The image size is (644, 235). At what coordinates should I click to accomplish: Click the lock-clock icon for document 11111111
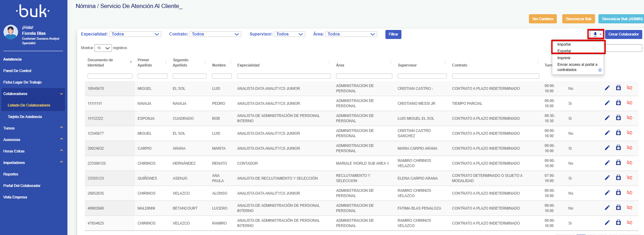pos(618,103)
